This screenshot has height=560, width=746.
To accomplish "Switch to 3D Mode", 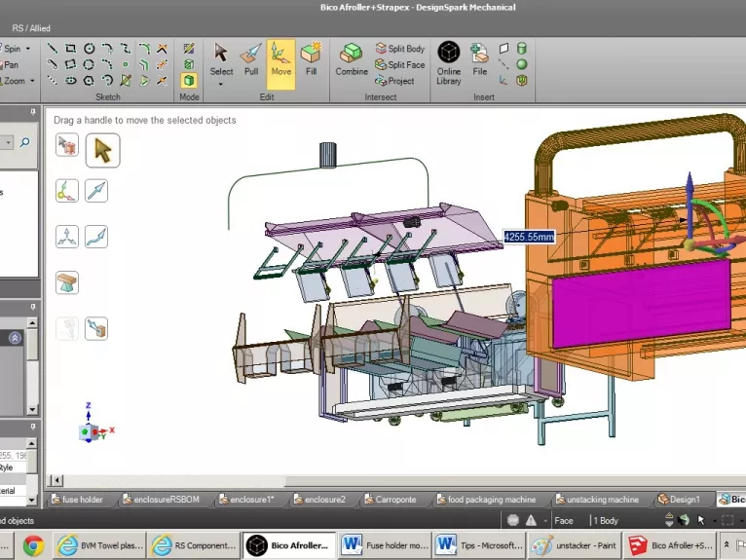I will click(x=189, y=81).
